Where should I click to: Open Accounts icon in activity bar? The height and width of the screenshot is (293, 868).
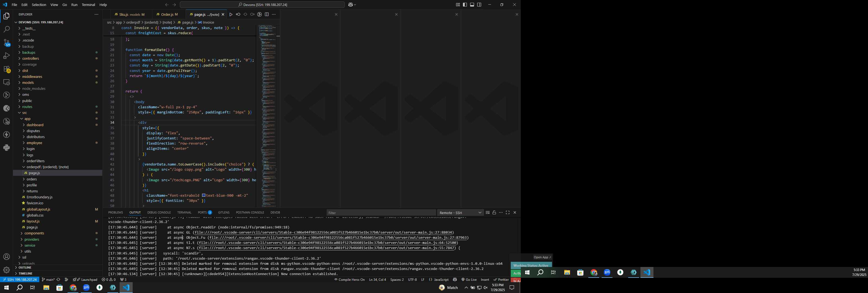tap(7, 257)
